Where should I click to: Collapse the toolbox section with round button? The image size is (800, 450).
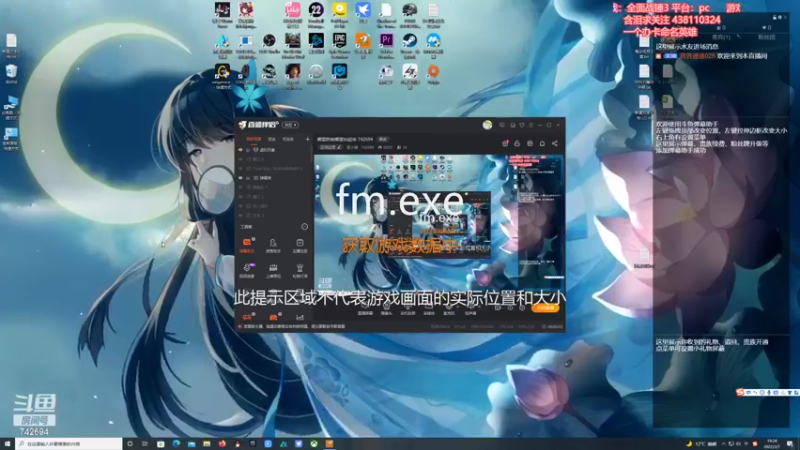point(305,227)
